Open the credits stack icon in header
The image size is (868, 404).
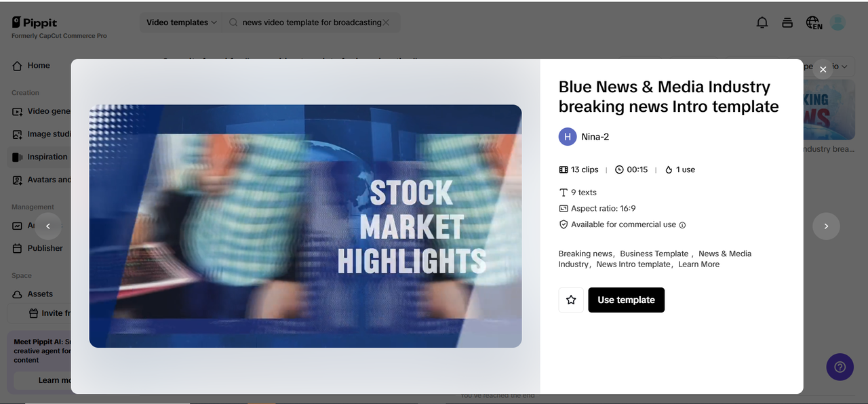point(787,22)
